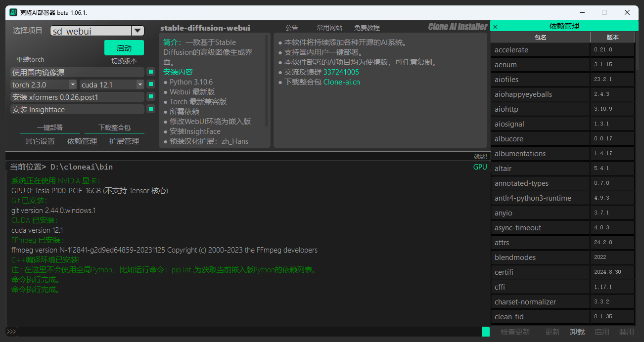Click 一键部署 button

point(50,128)
